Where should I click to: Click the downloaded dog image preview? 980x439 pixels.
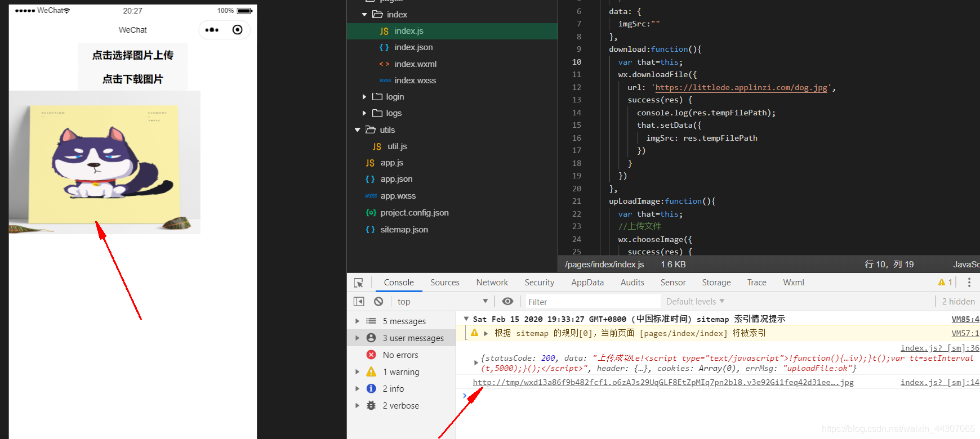[x=105, y=162]
